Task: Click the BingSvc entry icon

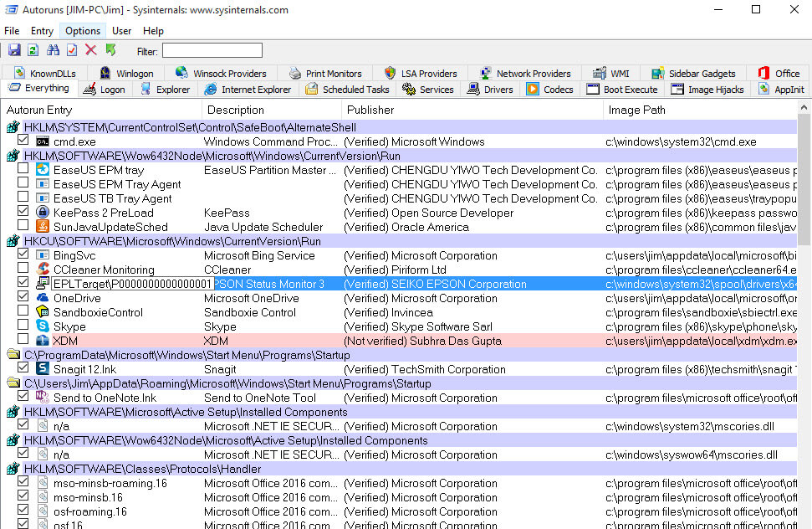Action: (x=43, y=255)
